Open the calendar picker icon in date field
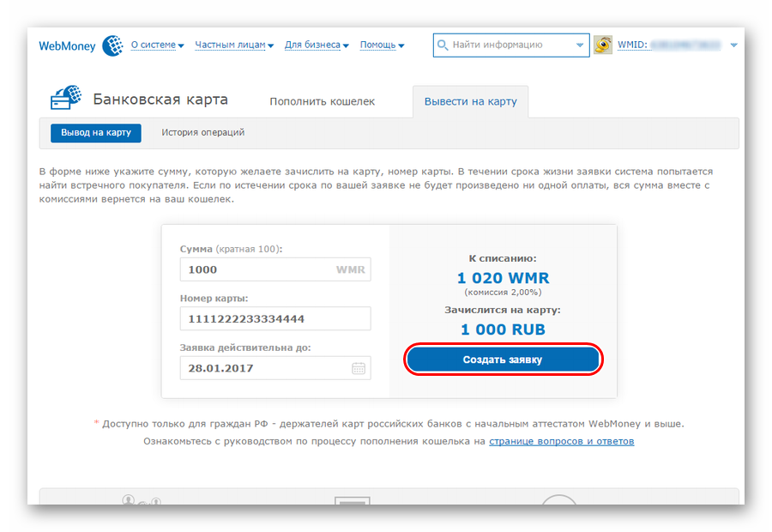 (359, 368)
